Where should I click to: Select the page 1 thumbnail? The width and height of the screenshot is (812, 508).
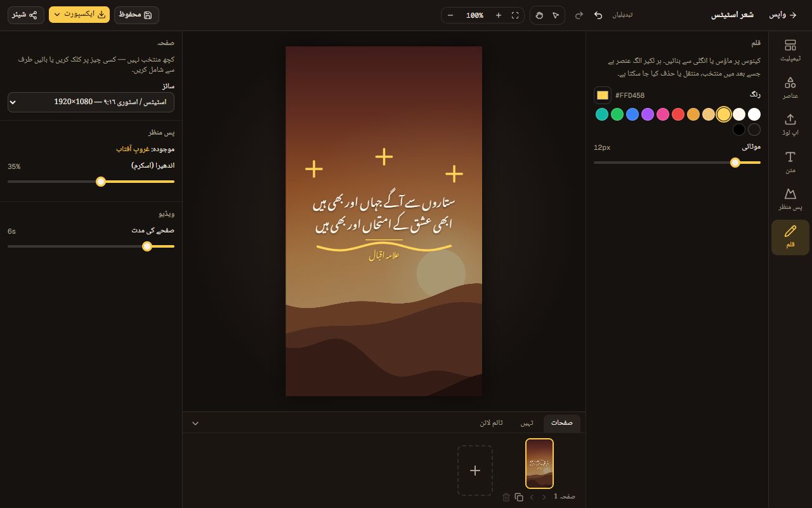click(540, 464)
